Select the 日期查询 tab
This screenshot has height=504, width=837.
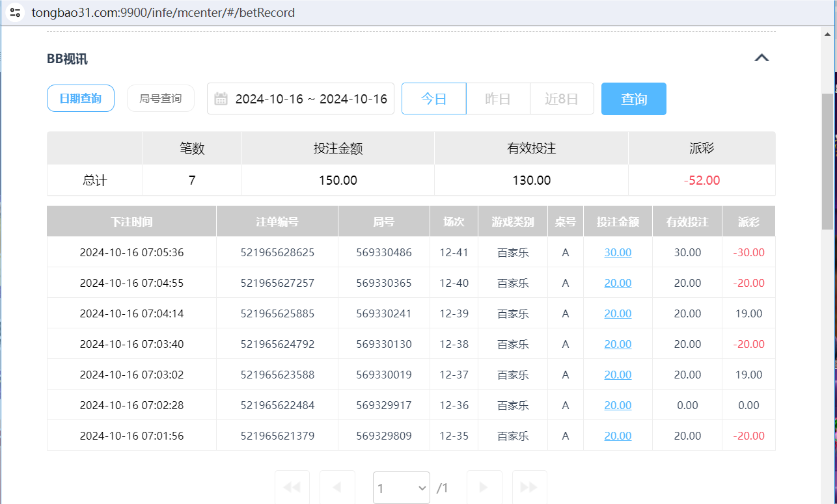(80, 98)
